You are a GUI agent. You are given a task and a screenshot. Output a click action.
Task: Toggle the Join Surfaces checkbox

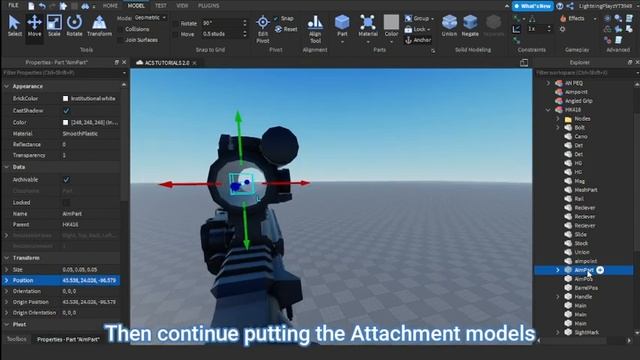point(120,40)
